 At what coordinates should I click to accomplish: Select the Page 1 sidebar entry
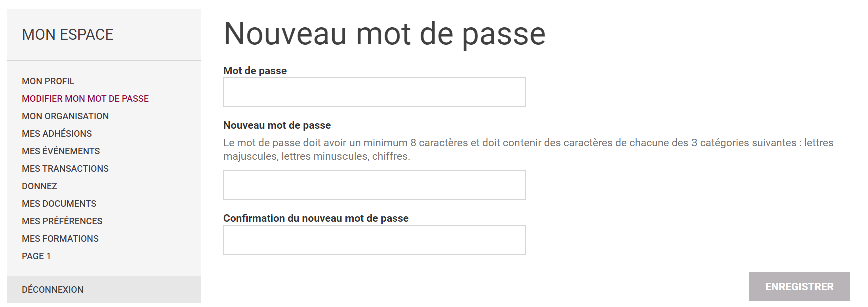pyautogui.click(x=36, y=256)
